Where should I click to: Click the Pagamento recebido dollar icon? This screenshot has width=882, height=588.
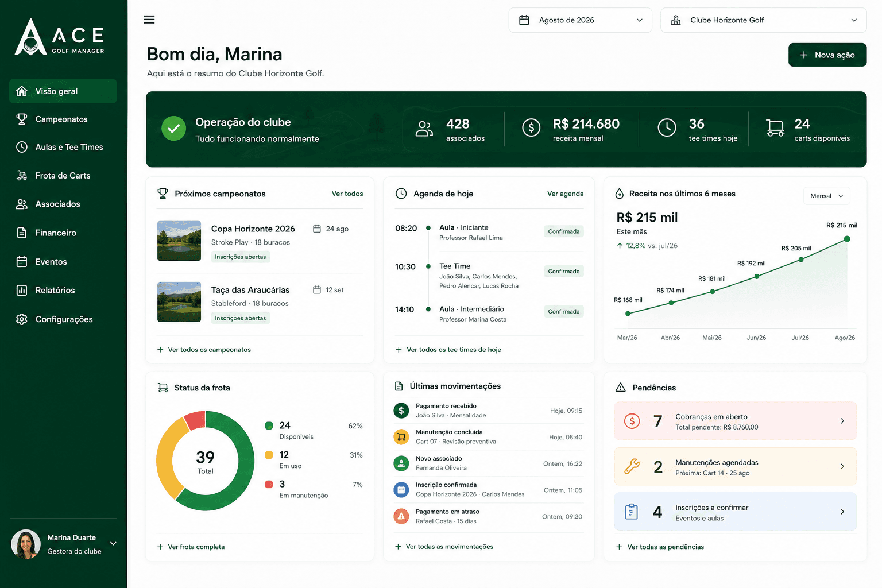pyautogui.click(x=401, y=411)
